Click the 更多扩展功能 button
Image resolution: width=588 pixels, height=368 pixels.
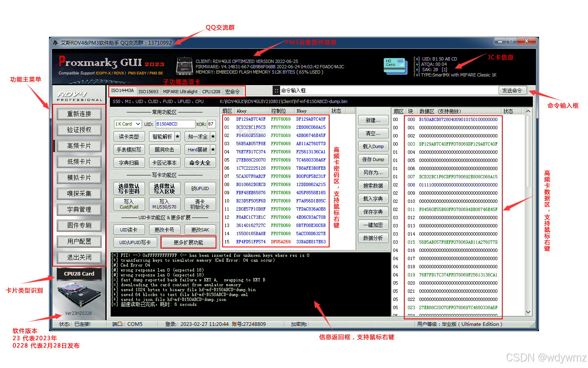coord(188,242)
